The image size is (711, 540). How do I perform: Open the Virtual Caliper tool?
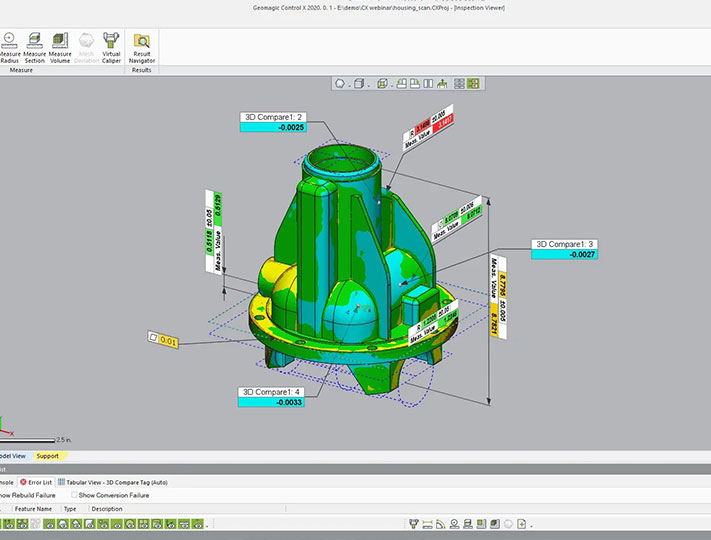112,47
